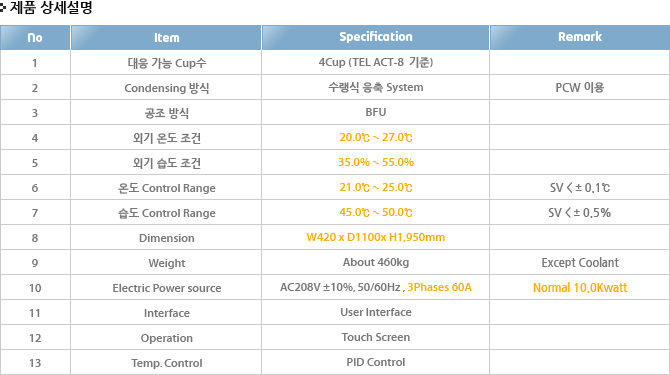The image size is (670, 375).
Task: Click the 제품 상세설명 heading bullet icon
Action: pyautogui.click(x=3, y=8)
